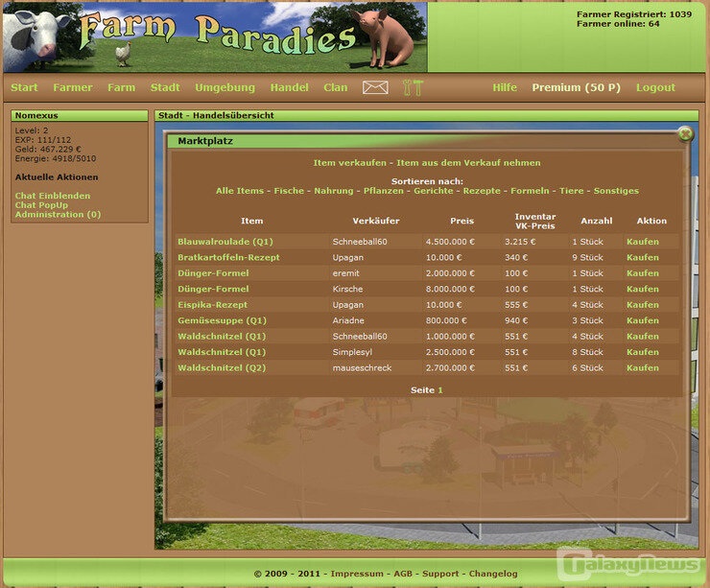This screenshot has height=588, width=710.
Task: Open the envelope messages icon
Action: (375, 87)
